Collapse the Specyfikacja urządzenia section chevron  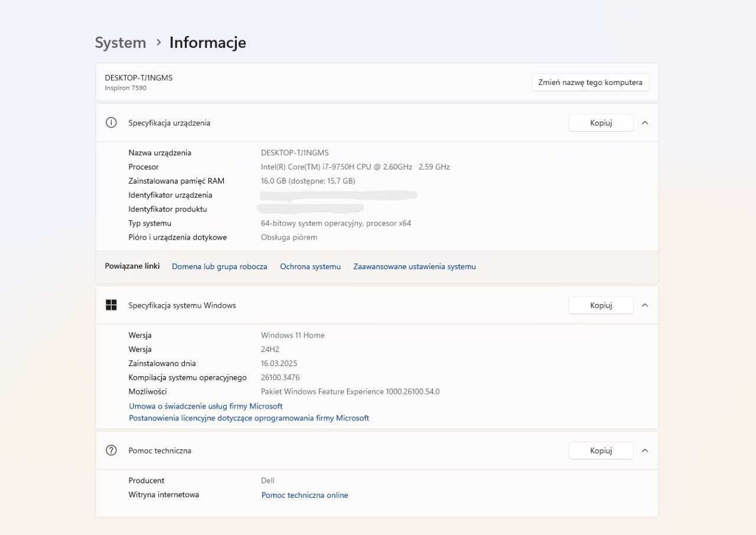pos(645,123)
